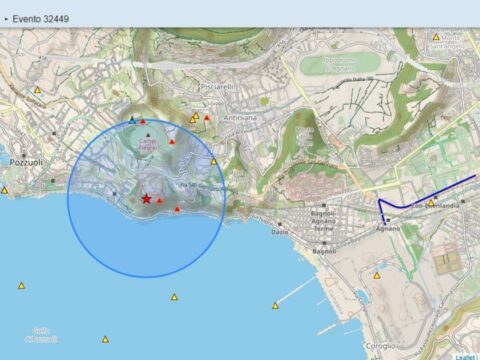Select red triangle near Pisciarelli yellow markers
This screenshot has width=480, height=360.
[x=207, y=118]
